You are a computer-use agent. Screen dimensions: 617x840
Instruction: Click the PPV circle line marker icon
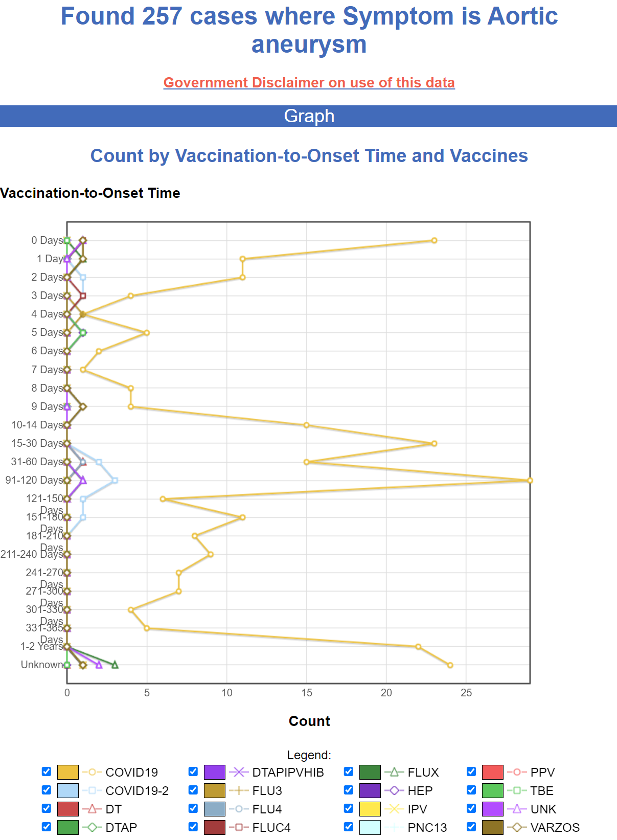pyautogui.click(x=517, y=772)
